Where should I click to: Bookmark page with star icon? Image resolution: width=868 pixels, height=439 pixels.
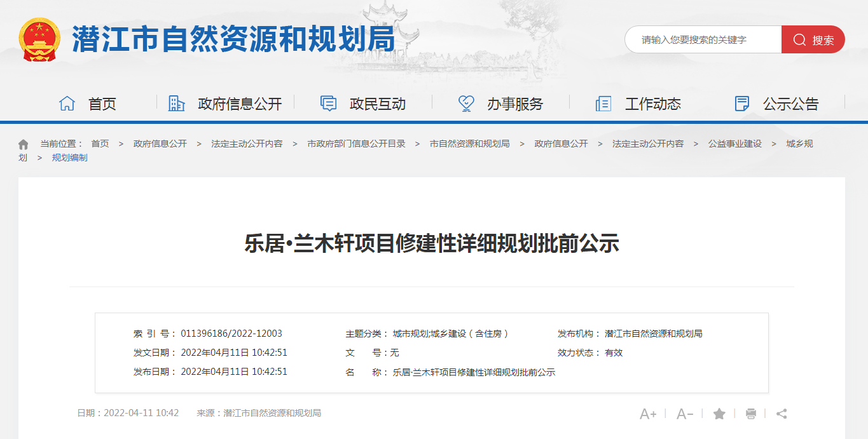(x=719, y=414)
